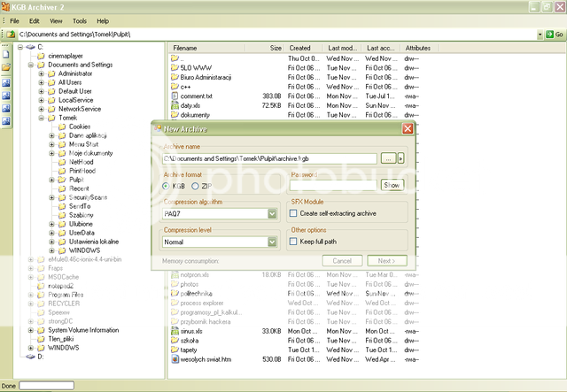Click the Biuro Administracji folder icon

click(x=175, y=77)
